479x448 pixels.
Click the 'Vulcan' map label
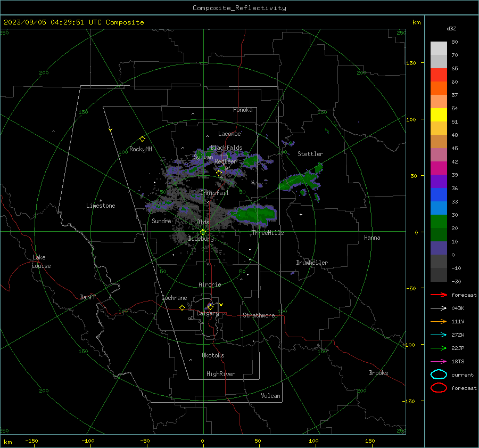(271, 396)
